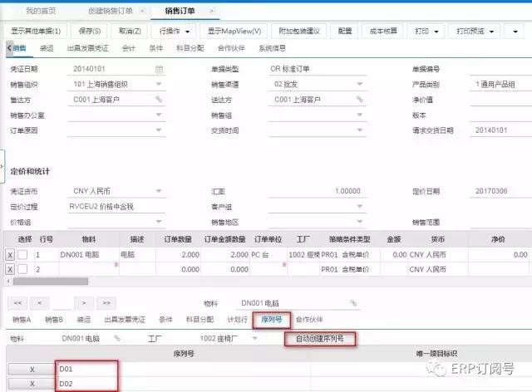
Task: Jump to last item with >> button
Action: tap(106, 303)
